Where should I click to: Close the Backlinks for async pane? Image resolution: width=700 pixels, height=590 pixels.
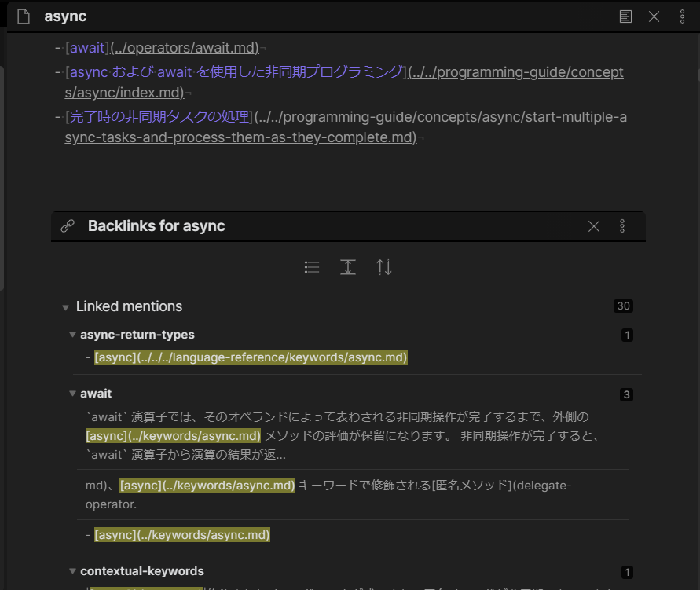tap(594, 226)
